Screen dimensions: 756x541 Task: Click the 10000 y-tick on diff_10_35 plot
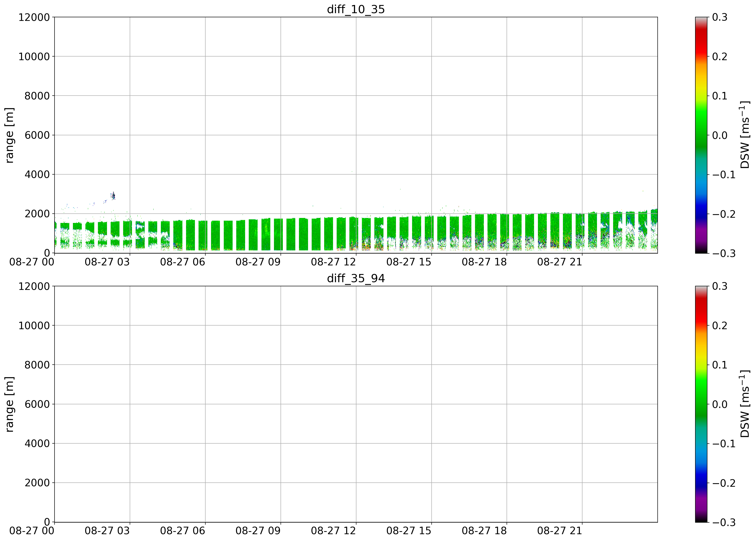tap(34, 57)
